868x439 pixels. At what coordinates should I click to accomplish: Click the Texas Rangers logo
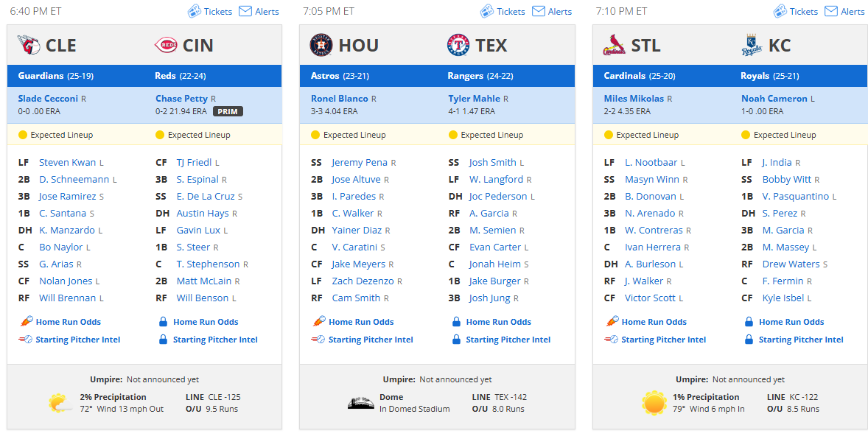point(458,45)
